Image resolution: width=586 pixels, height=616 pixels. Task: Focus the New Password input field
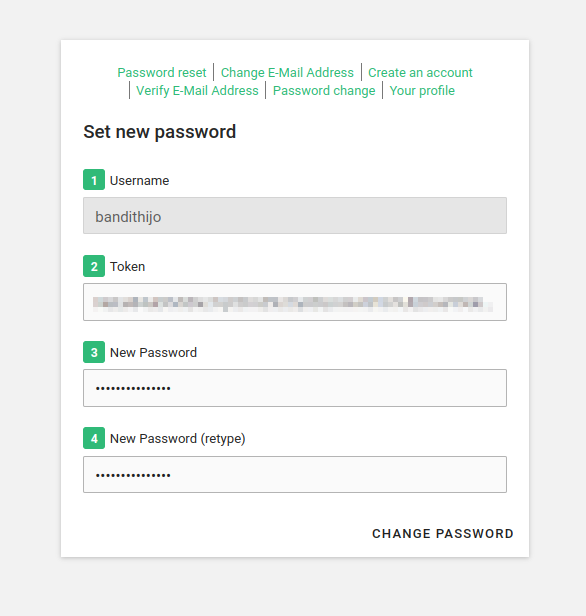tap(295, 388)
